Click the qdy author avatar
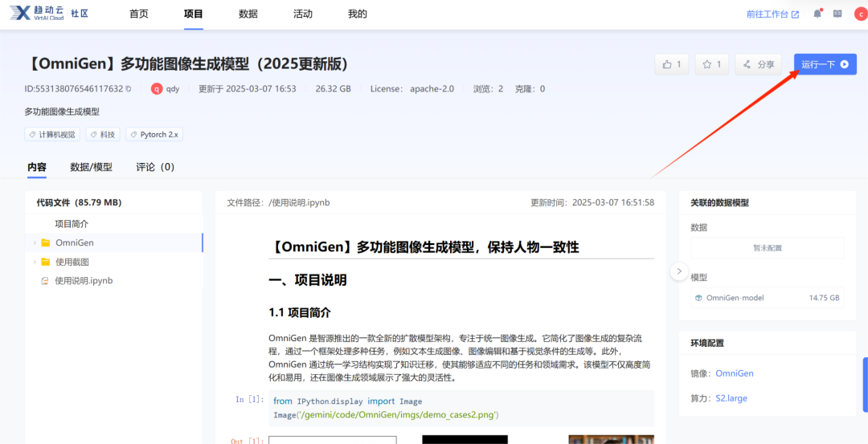The width and height of the screenshot is (868, 444). 157,88
